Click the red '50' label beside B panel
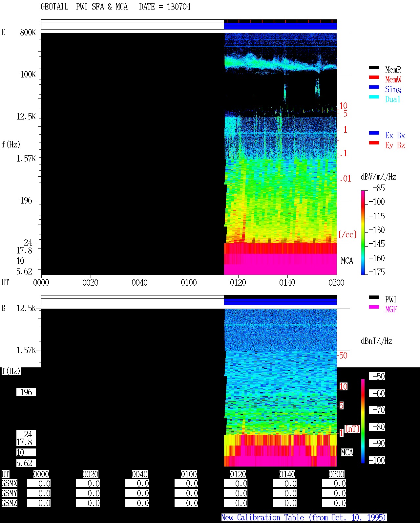420x523 pixels. pyautogui.click(x=343, y=356)
